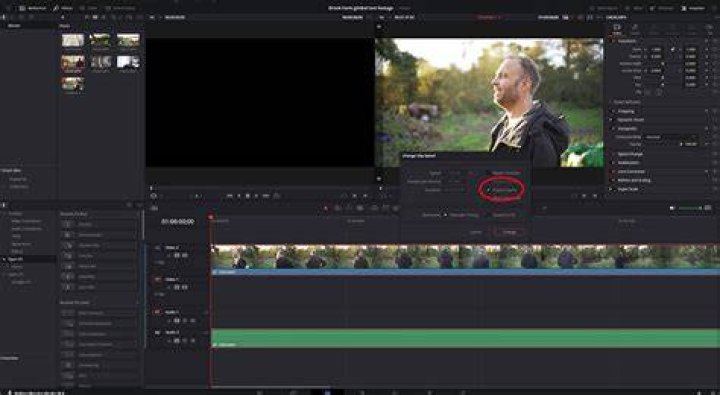
Task: Open the Video tab in the Inspector
Action: click(x=617, y=29)
